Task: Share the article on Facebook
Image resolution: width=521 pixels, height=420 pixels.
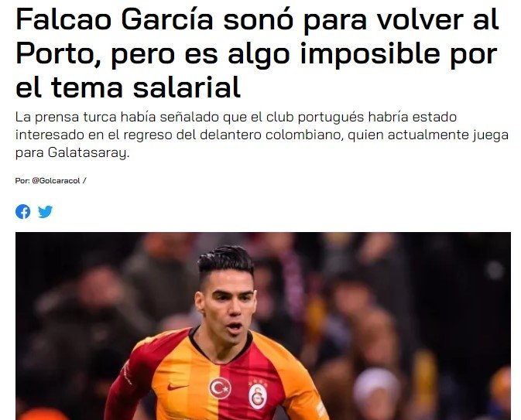Action: pos(23,211)
